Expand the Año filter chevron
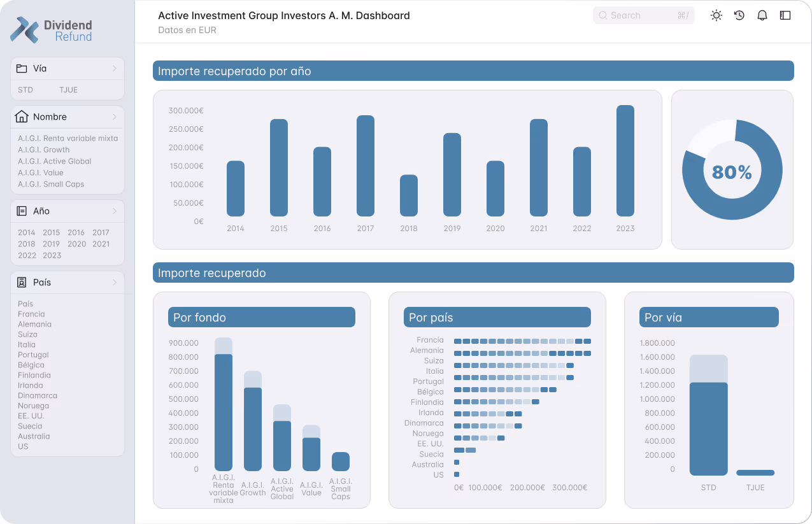The image size is (812, 524). 115,211
